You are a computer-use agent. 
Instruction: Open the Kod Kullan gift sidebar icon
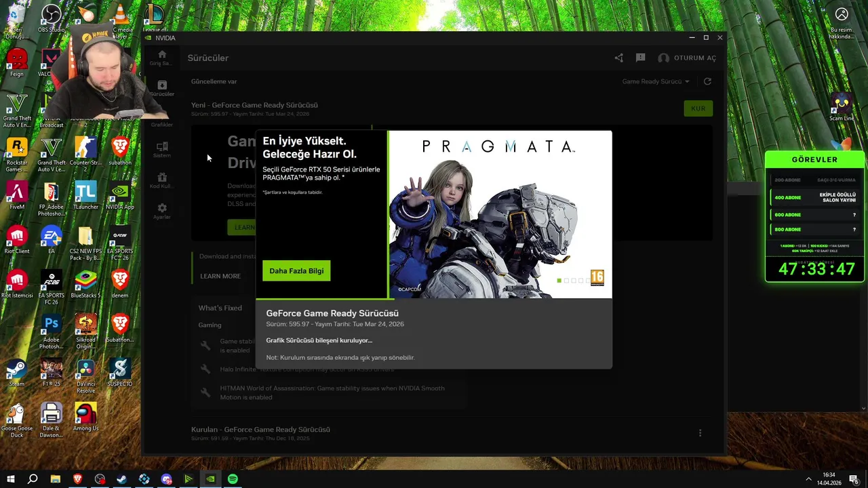(161, 180)
